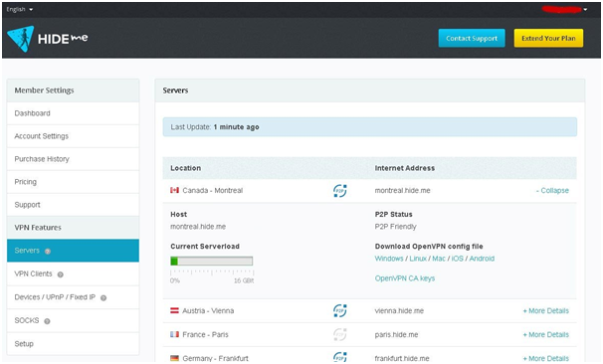Open Dashboard in sidebar
This screenshot has width=603, height=364.
[x=73, y=113]
